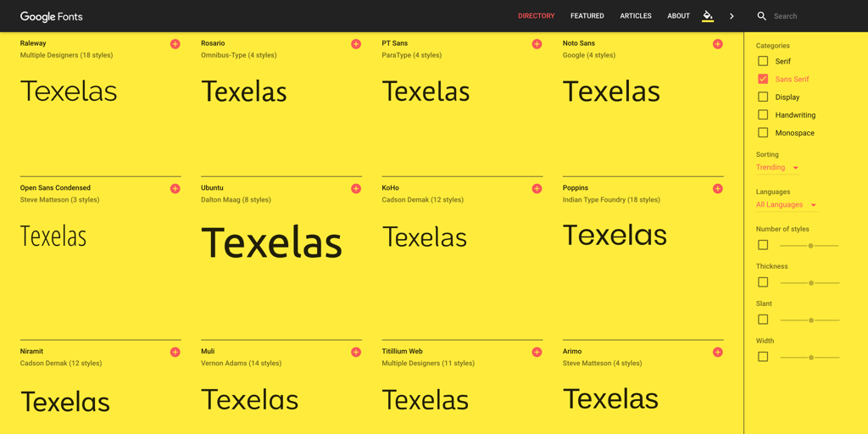Add Titillium Web with plus icon

[x=537, y=352]
